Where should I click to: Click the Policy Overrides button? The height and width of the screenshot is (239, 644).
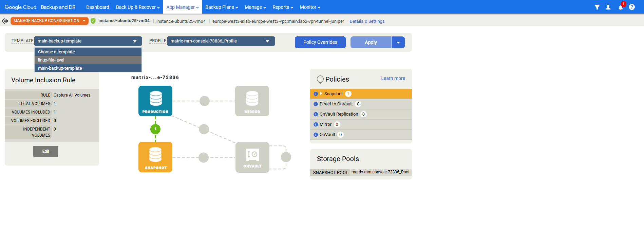tap(320, 42)
